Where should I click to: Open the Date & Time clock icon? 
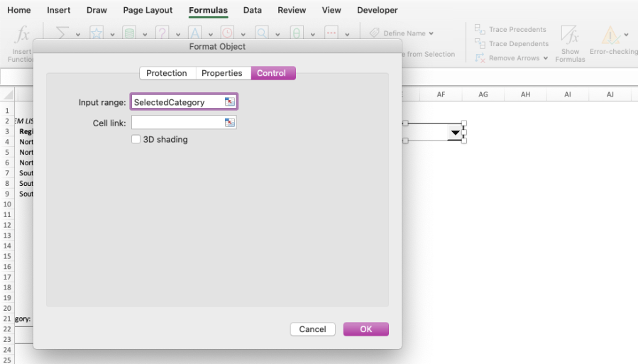click(227, 33)
